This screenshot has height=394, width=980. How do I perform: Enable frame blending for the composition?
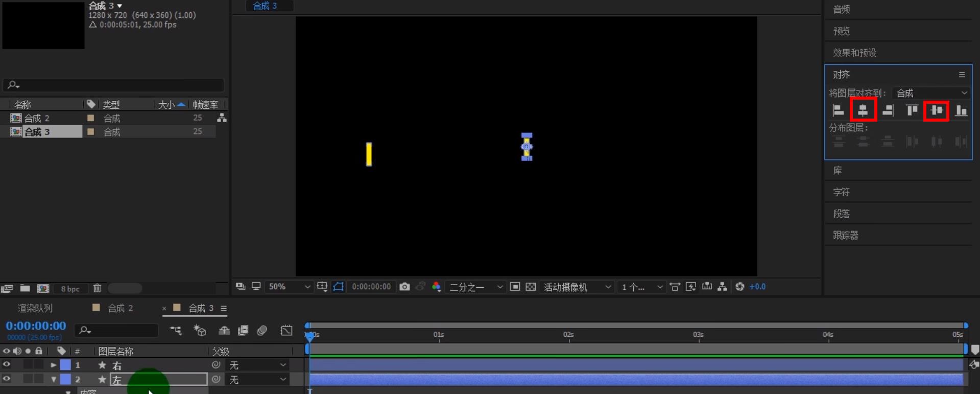tap(243, 331)
